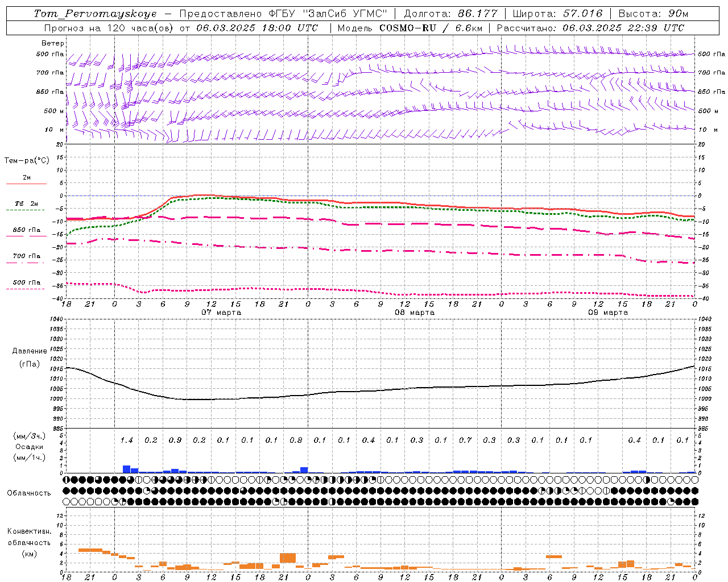Click the '07 марта' date label
Screen dimensions: 728x582
pyautogui.click(x=221, y=313)
